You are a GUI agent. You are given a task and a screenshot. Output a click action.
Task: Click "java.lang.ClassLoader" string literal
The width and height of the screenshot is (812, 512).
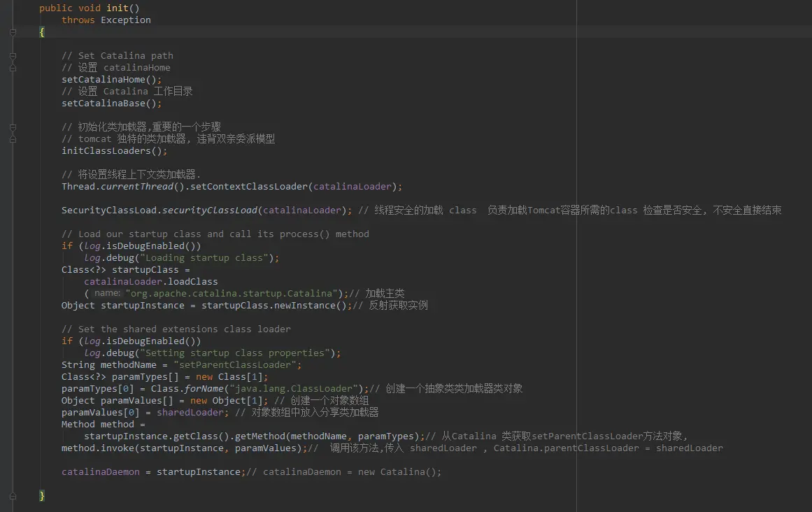tap(294, 390)
